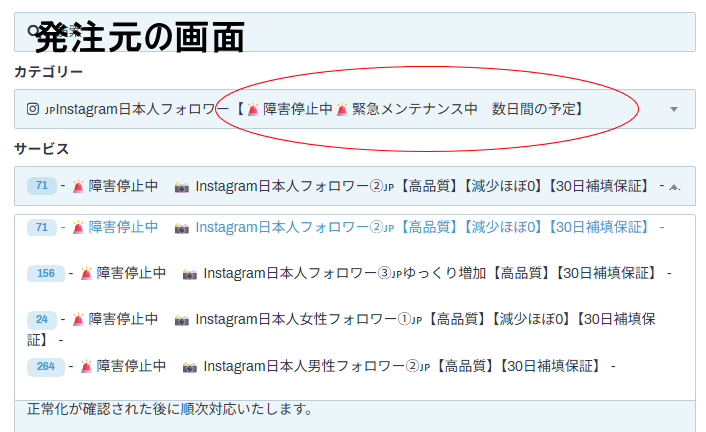
Task: Click the 正常化が確認された後に順次対応いたします text
Action: pyautogui.click(x=169, y=409)
